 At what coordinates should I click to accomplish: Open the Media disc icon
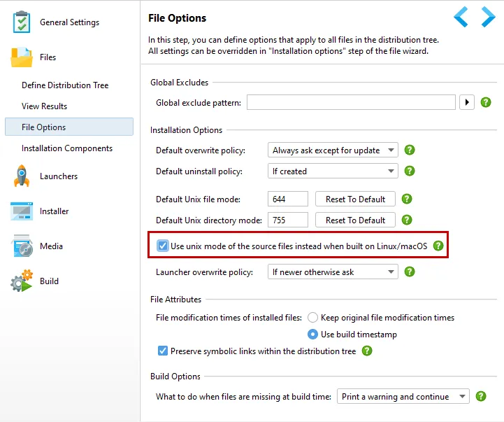pyautogui.click(x=22, y=246)
